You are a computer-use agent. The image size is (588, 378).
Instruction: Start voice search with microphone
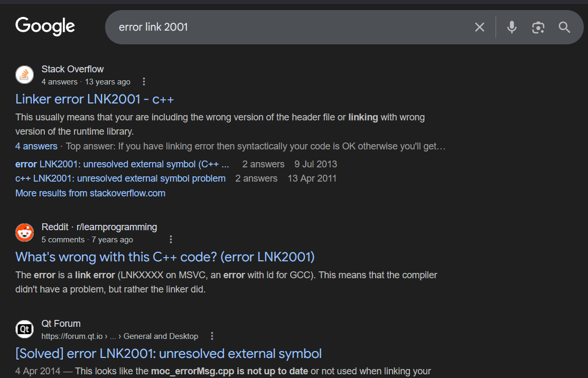tap(511, 27)
